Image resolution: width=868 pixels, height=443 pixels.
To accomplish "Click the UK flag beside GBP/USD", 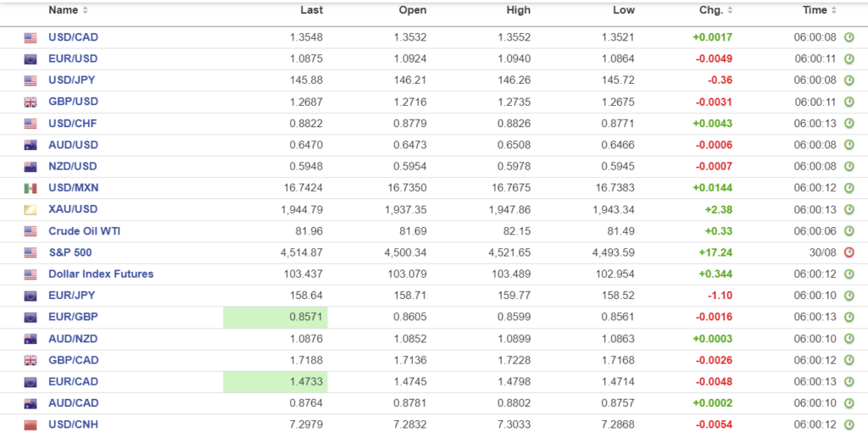I will coord(31,102).
